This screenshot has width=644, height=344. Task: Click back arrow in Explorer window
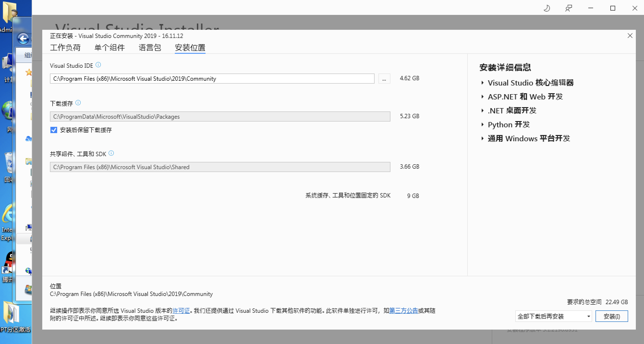pyautogui.click(x=24, y=39)
